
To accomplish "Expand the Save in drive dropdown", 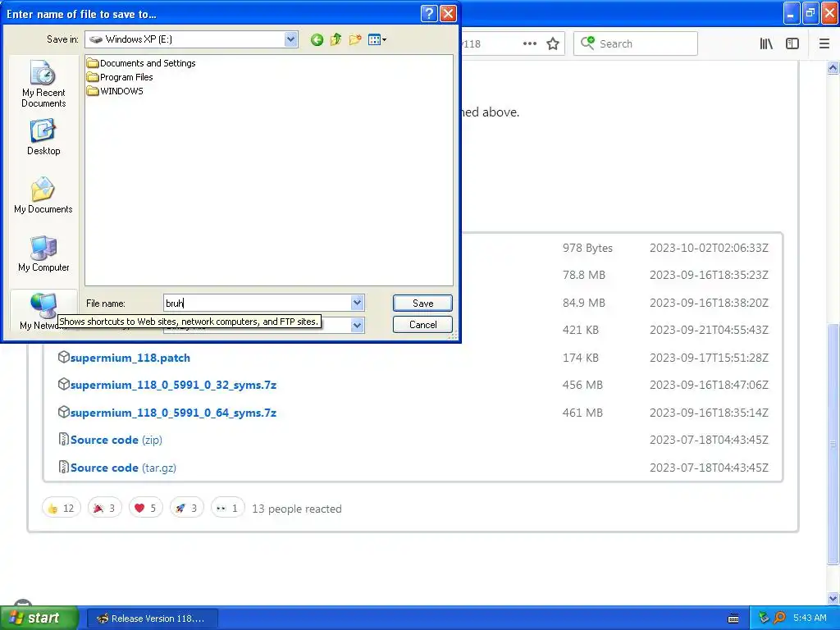I will pyautogui.click(x=291, y=39).
